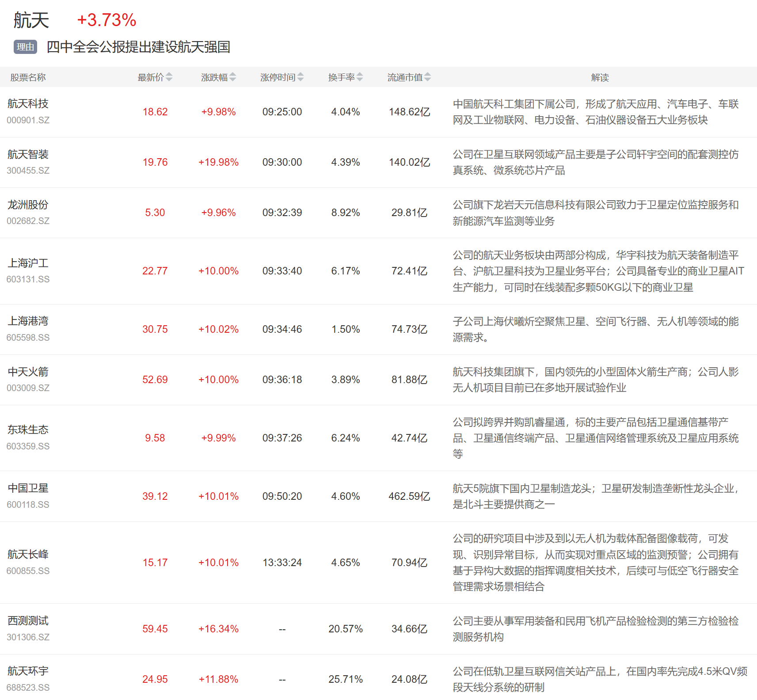Screen dimensions: 757x700
Task: Click 航天环宇 stock name
Action: (28, 671)
